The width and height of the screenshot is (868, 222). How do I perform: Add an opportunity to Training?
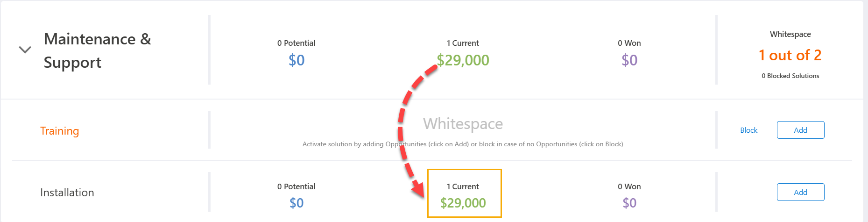pos(800,130)
